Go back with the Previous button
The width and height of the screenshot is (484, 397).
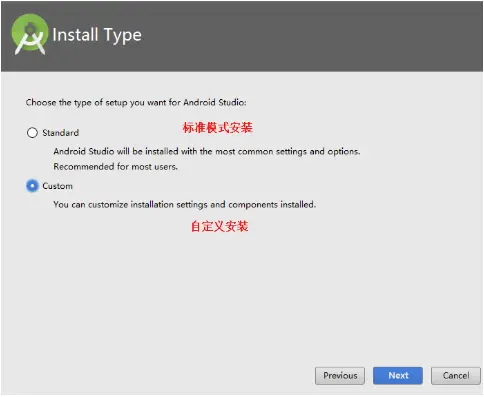(x=340, y=376)
